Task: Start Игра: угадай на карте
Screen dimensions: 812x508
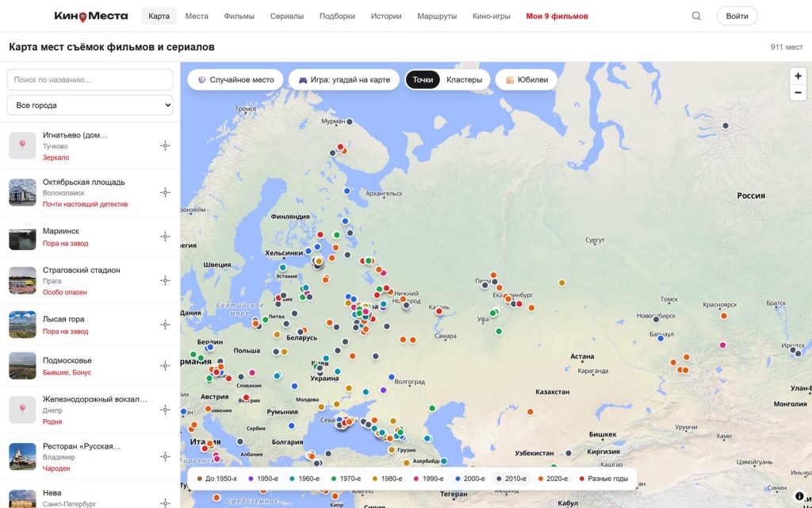Action: coord(344,80)
